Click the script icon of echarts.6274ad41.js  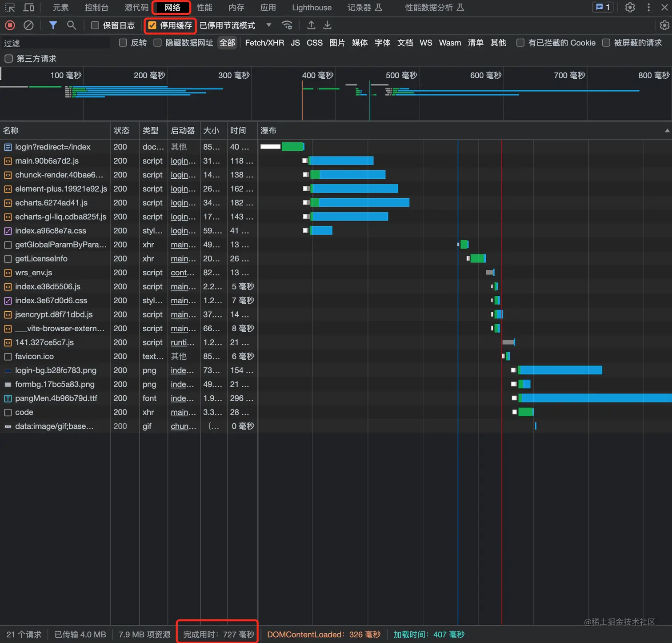8,203
